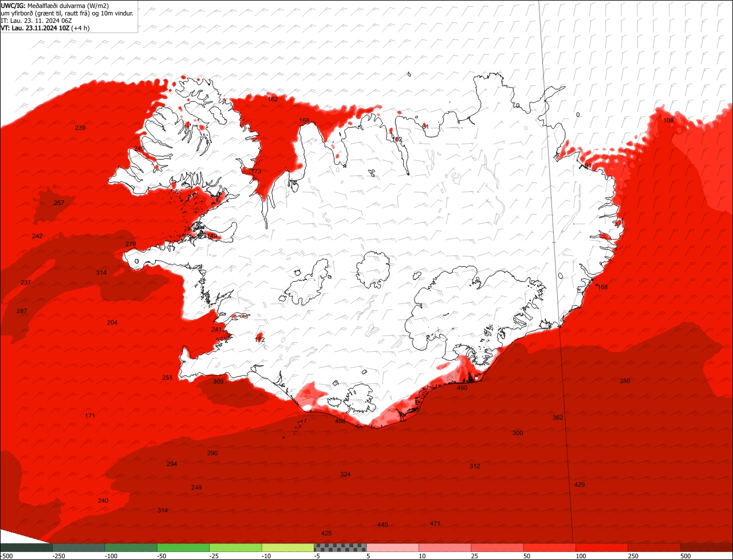Image resolution: width=733 pixels, height=560 pixels.
Task: Select the legend swatch between -250 and -100
Action: pos(78,547)
